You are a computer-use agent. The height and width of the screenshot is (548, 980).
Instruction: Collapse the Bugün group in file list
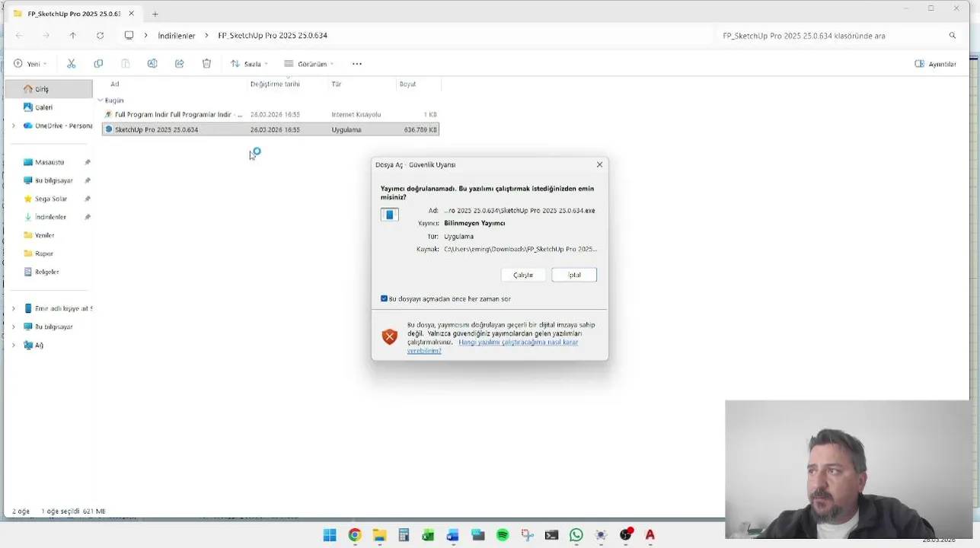pyautogui.click(x=101, y=100)
